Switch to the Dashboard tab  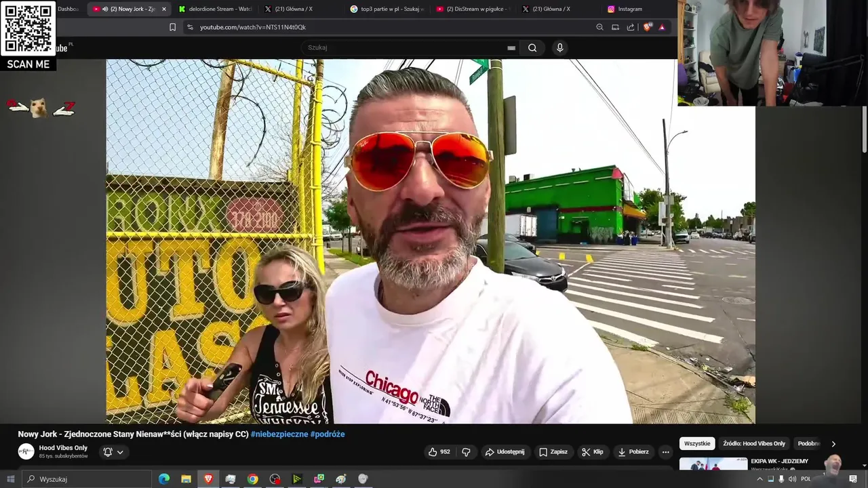point(68,9)
